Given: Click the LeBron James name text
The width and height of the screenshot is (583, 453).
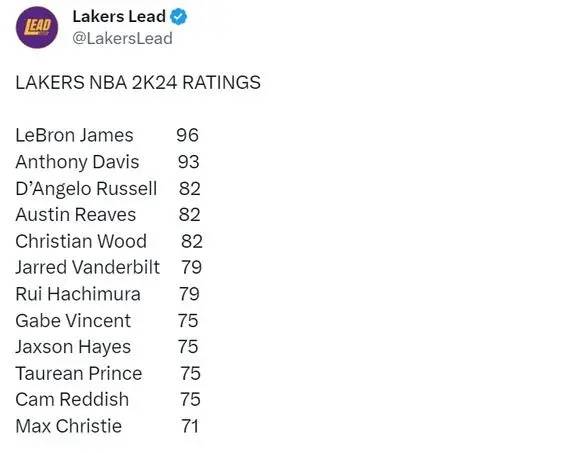Looking at the screenshot, I should 74,135.
